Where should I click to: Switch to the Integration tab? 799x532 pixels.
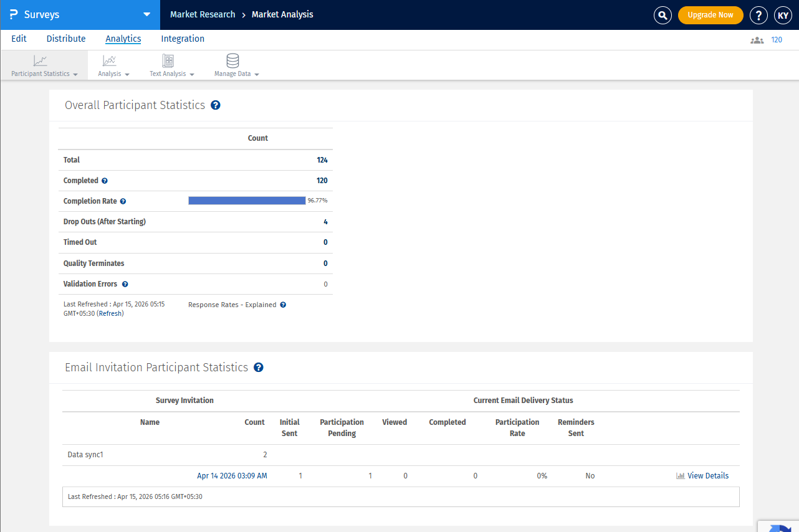coord(183,39)
